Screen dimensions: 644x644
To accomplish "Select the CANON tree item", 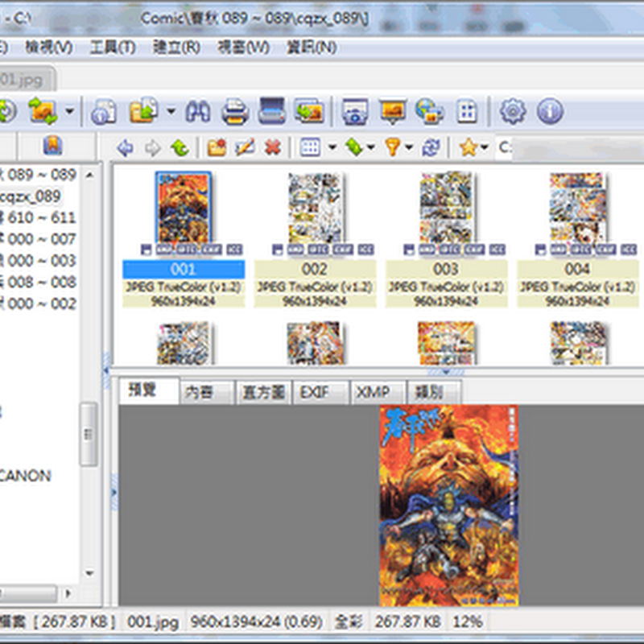I will point(26,476).
